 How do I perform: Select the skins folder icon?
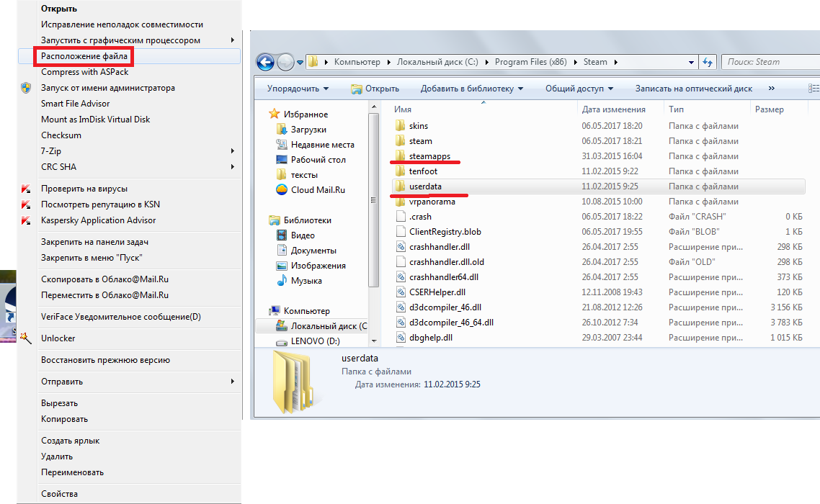click(401, 125)
